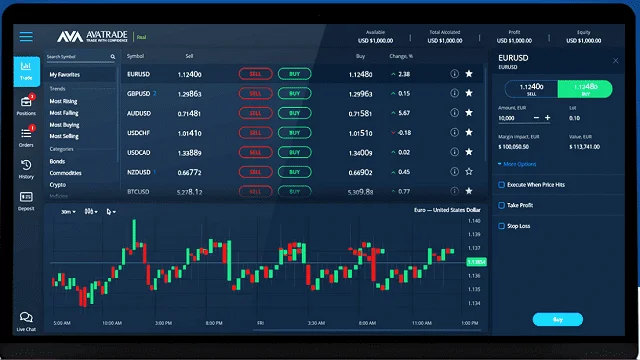
Task: Click the search magnifier icon
Action: click(x=113, y=57)
